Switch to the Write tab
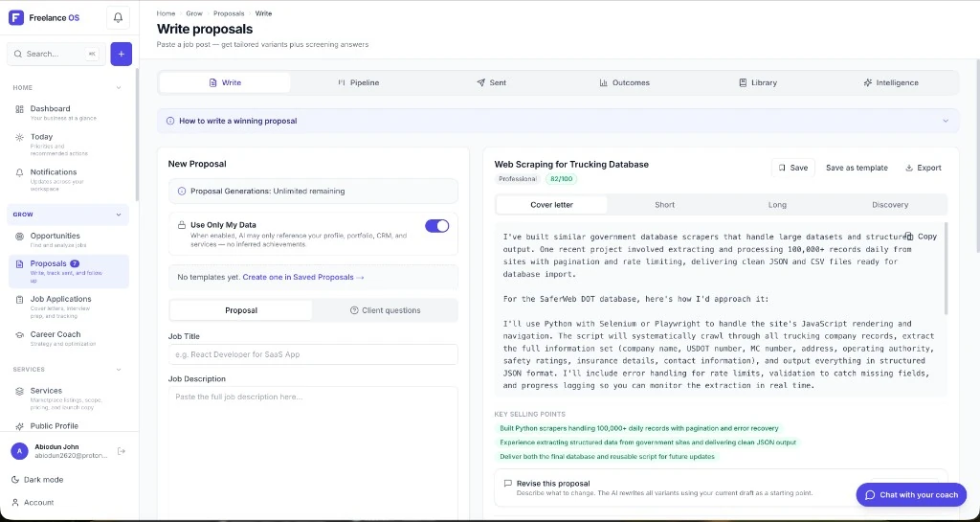 point(225,82)
